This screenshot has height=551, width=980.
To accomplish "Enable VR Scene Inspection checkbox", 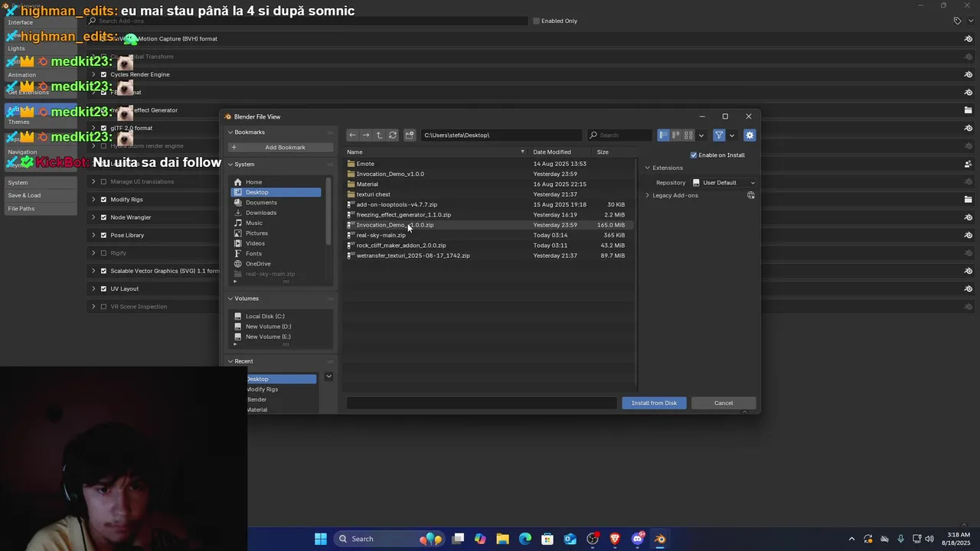I will [104, 306].
